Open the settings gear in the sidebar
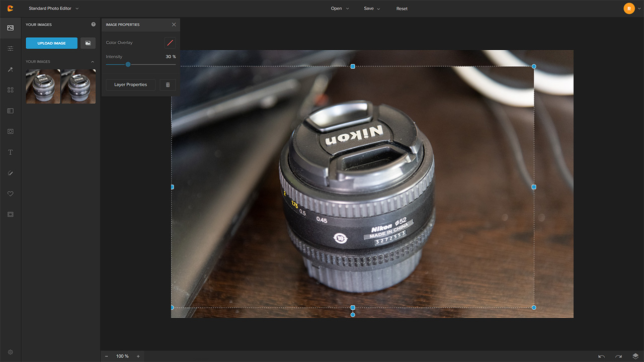The width and height of the screenshot is (644, 362). point(10,352)
